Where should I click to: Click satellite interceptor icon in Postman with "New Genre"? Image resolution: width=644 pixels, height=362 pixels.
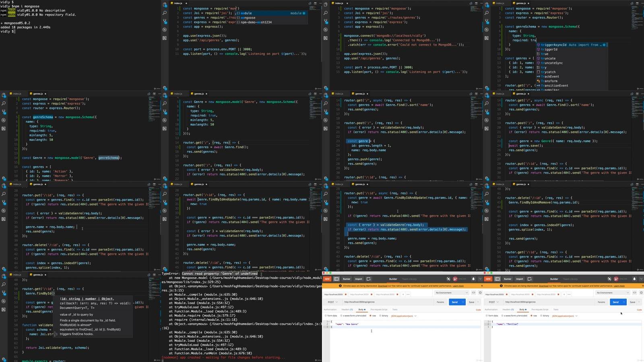point(448,279)
